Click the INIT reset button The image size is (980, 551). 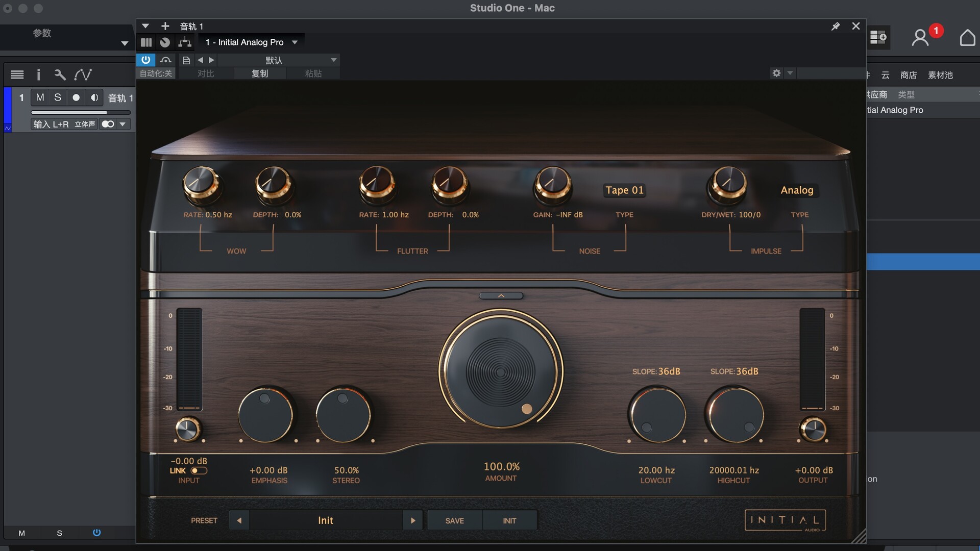(x=509, y=520)
